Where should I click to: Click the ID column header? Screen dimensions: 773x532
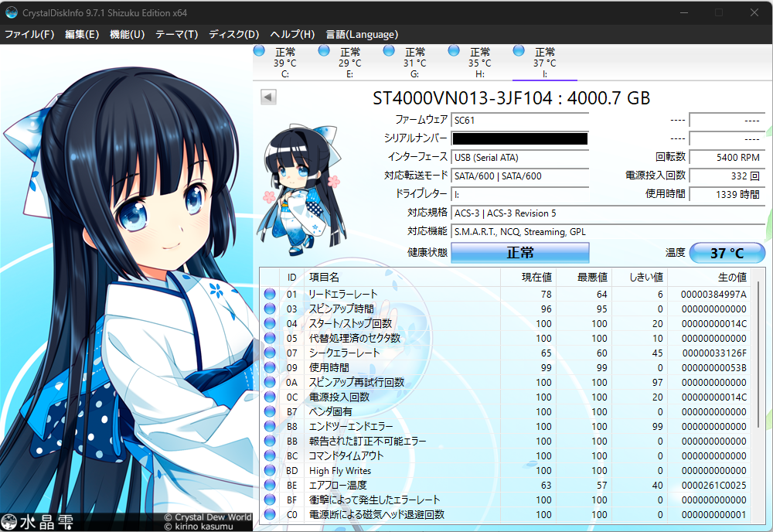point(292,277)
